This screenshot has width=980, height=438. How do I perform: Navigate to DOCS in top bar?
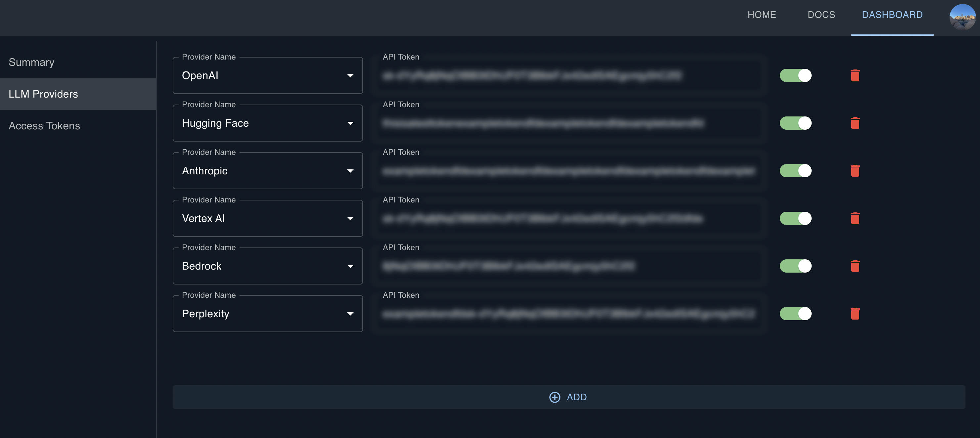click(x=821, y=15)
